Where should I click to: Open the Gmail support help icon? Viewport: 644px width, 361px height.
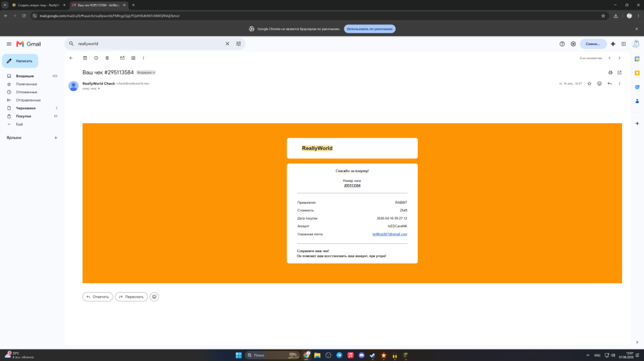562,44
